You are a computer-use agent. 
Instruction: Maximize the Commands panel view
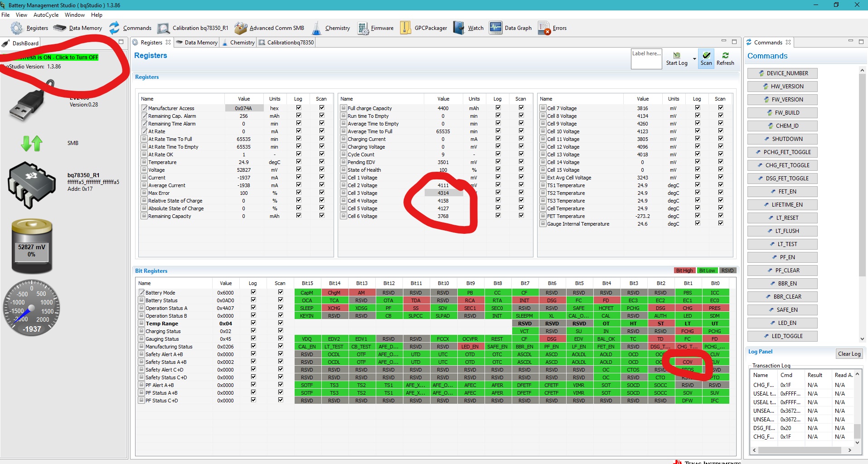click(861, 42)
